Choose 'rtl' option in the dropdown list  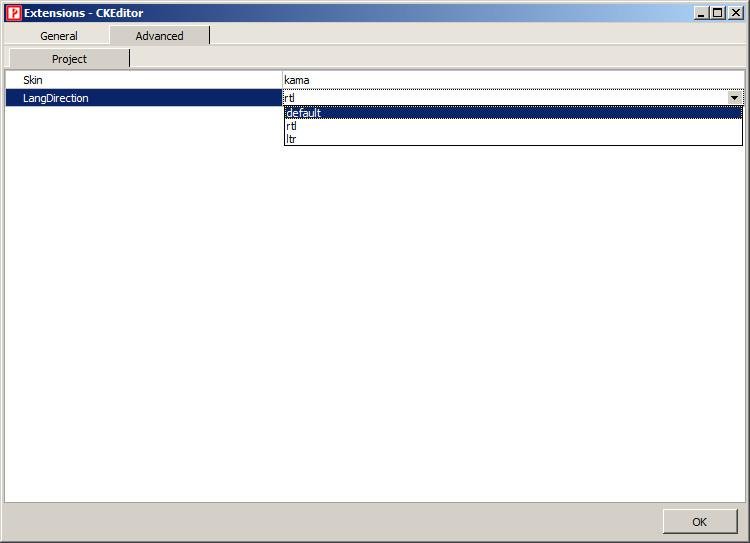pos(513,126)
